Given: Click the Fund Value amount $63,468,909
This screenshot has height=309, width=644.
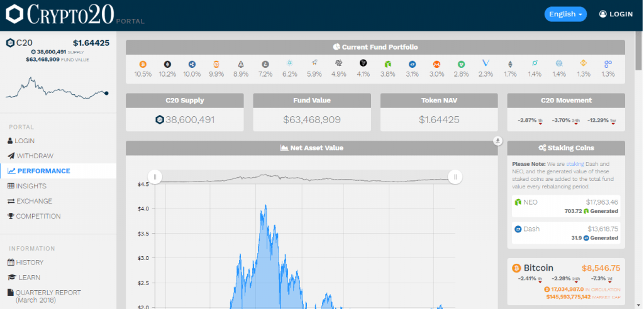Looking at the screenshot, I should [312, 120].
